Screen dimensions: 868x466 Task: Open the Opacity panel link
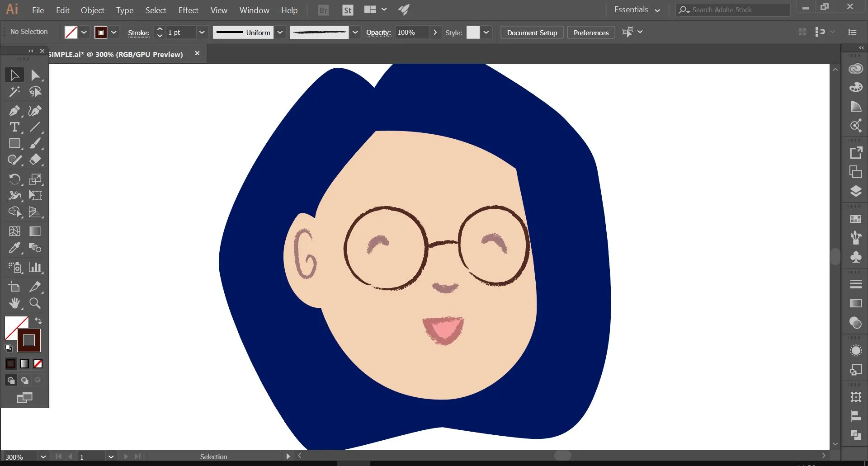378,33
